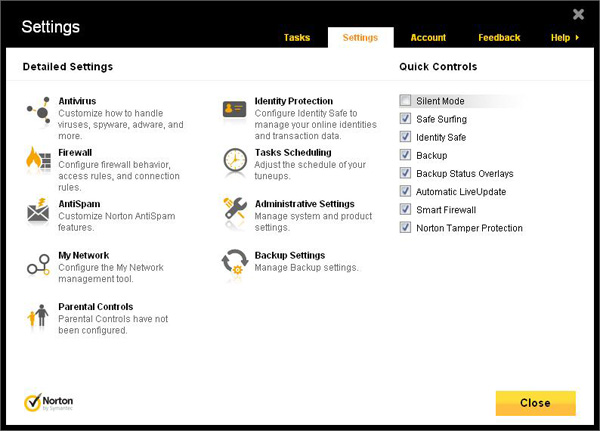Click the Antivirus molecule icon
The width and height of the screenshot is (600, 431).
(39, 111)
